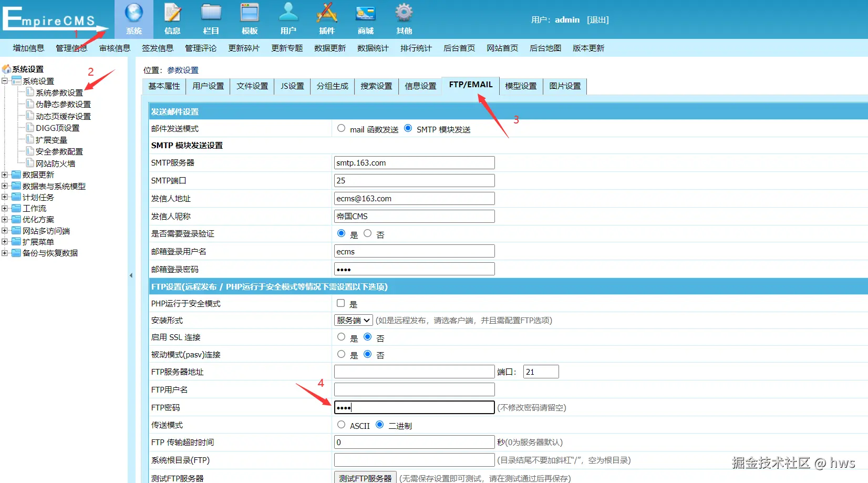Choose 否 for 被动模式(pasv)连接
The height and width of the screenshot is (483, 868).
[368, 354]
